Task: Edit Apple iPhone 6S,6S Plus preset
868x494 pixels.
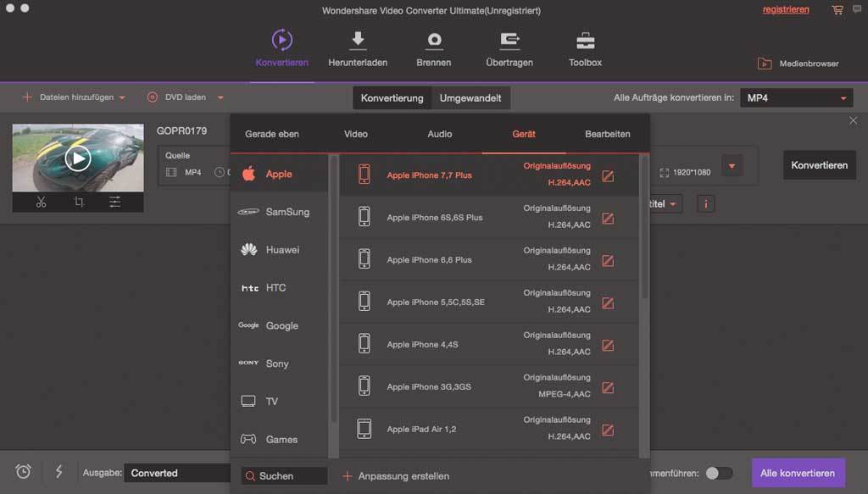Action: pyautogui.click(x=608, y=219)
